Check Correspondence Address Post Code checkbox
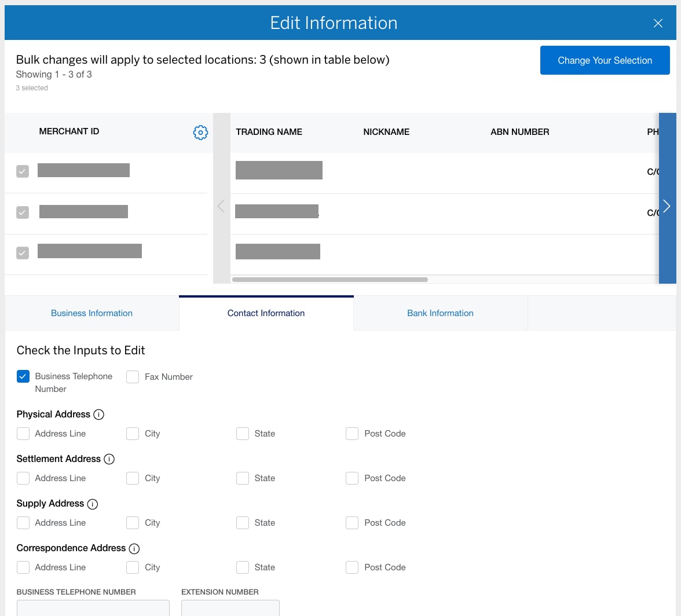Screen dimensions: 681x616 point(352,567)
